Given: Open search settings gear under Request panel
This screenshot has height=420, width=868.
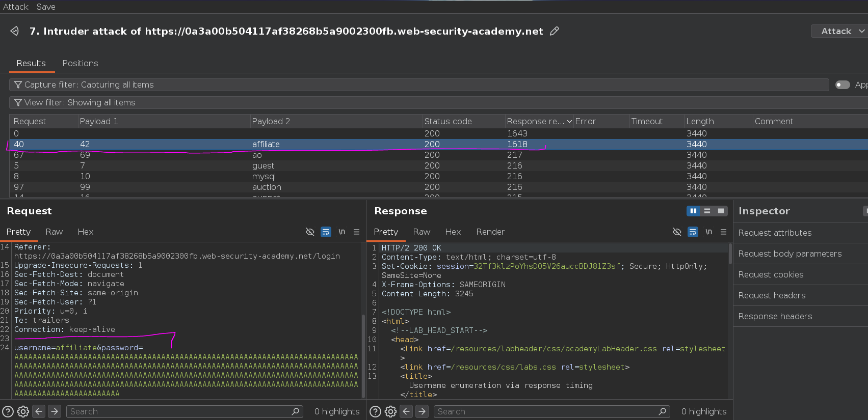Looking at the screenshot, I should pos(23,411).
